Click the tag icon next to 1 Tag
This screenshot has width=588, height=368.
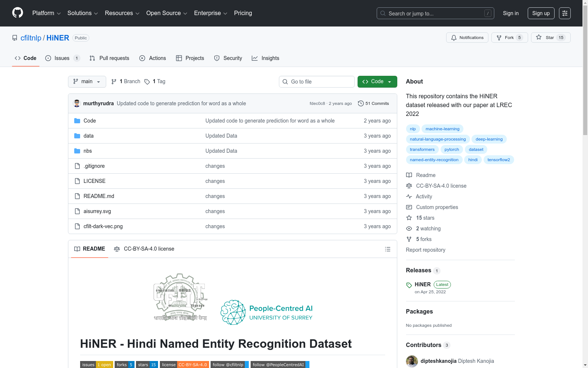(147, 82)
